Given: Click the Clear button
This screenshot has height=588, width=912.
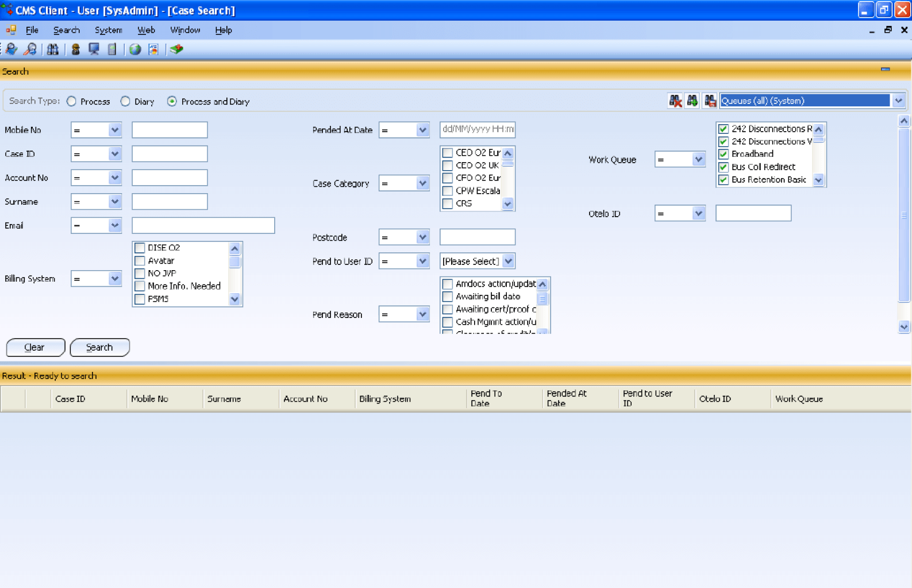Looking at the screenshot, I should (x=35, y=347).
